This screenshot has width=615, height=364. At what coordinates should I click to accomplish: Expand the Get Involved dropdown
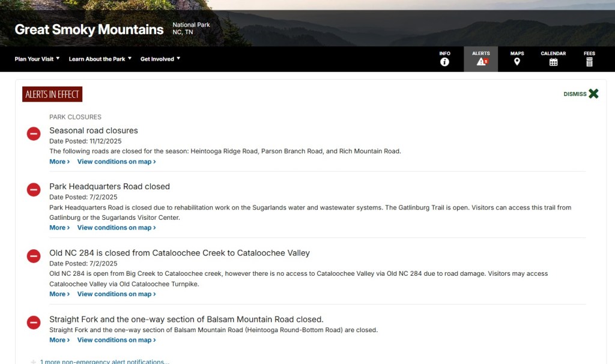[x=160, y=59]
